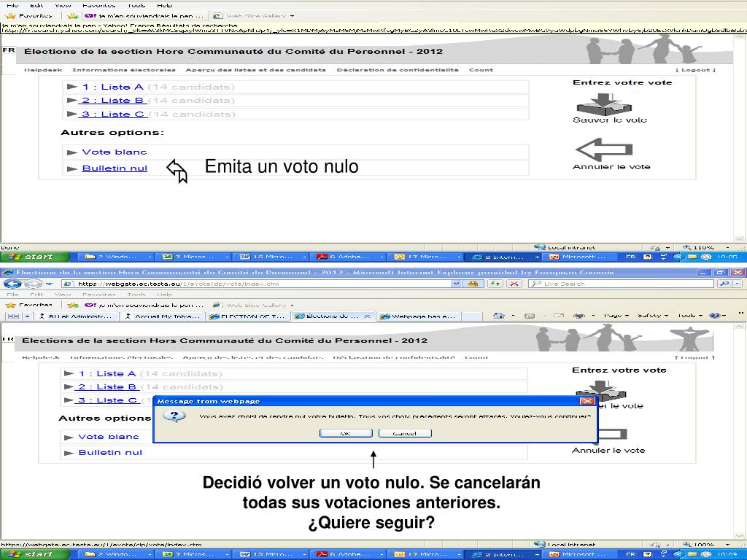Open tab list dropdown next to Quick Tabs
The height and width of the screenshot is (560, 747).
tap(27, 316)
